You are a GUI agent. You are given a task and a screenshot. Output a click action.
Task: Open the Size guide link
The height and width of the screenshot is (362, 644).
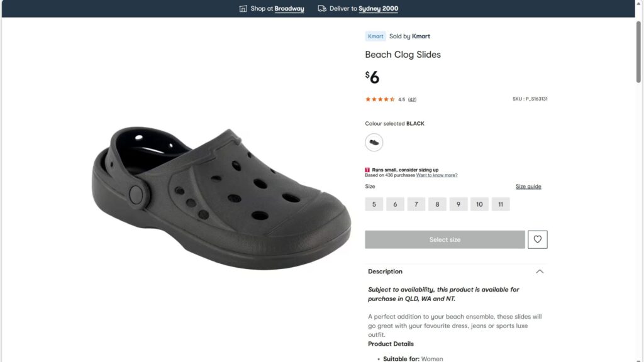tap(528, 187)
